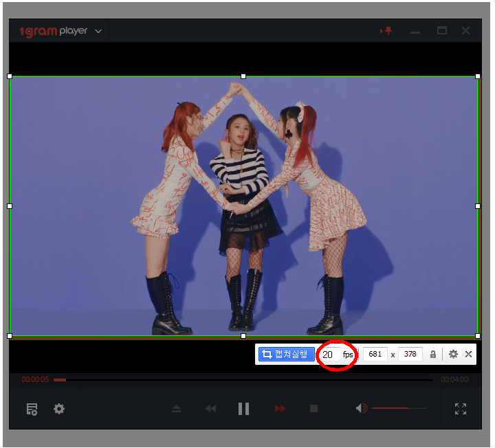Pause the video playback

pyautogui.click(x=243, y=409)
